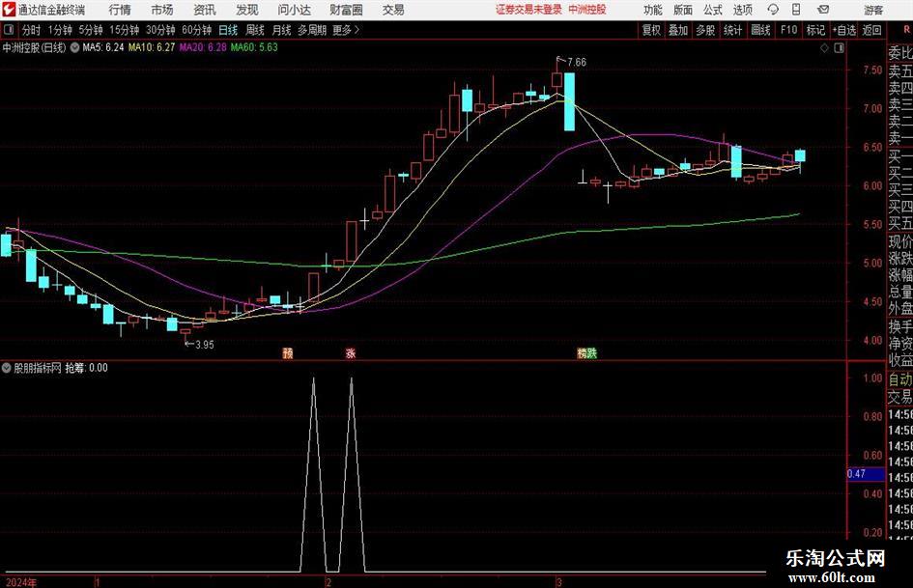
Task: Switch to 60分钟 period
Action: tap(196, 30)
